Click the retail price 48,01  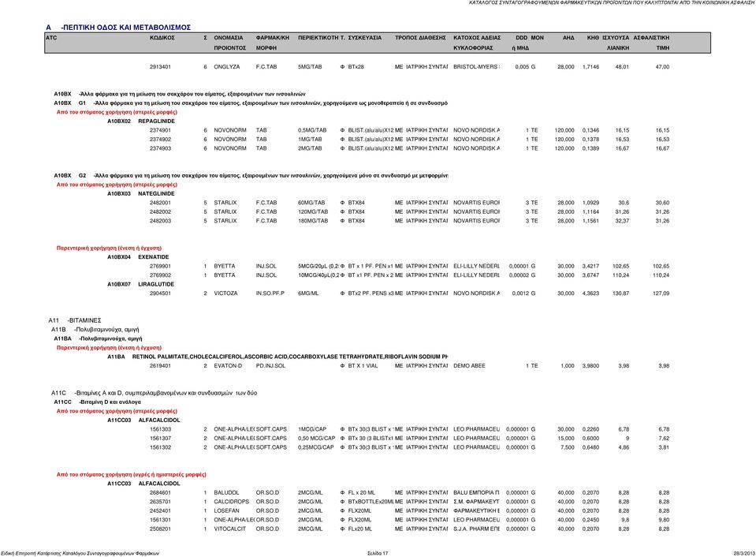(x=622, y=67)
